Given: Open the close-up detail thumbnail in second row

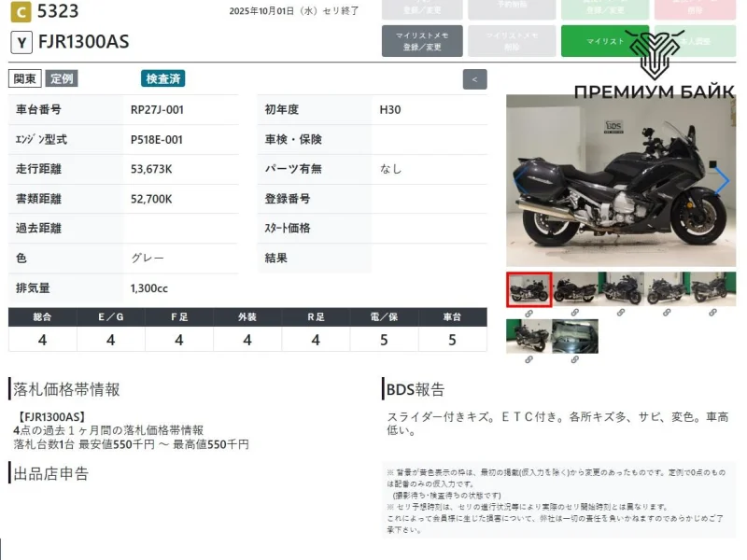Looking at the screenshot, I should pos(575,336).
